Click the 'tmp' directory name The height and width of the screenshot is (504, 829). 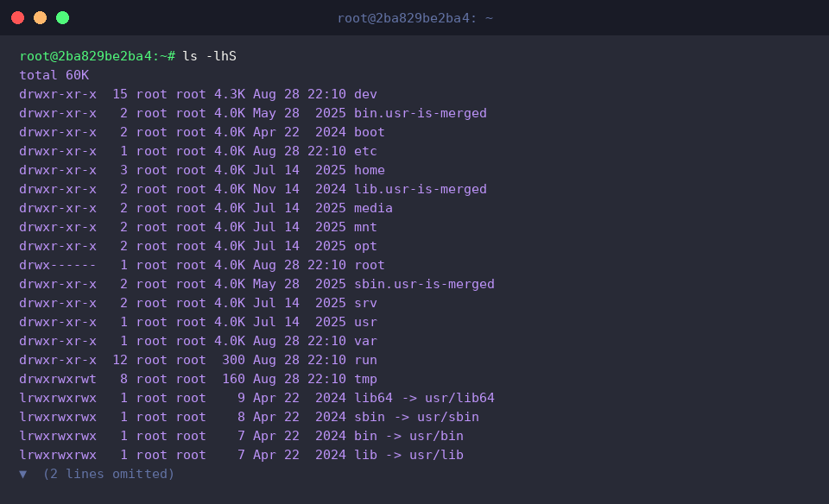click(x=365, y=379)
